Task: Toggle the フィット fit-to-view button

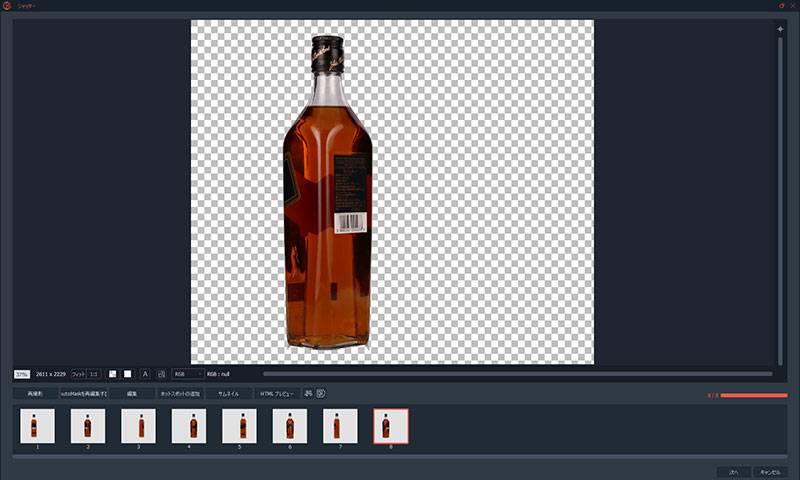Action: pyautogui.click(x=78, y=374)
